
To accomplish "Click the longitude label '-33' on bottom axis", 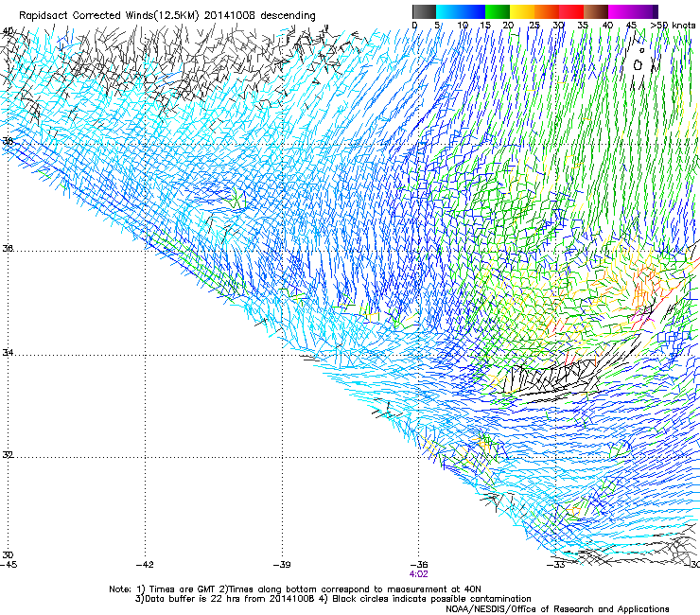I will tap(556, 565).
